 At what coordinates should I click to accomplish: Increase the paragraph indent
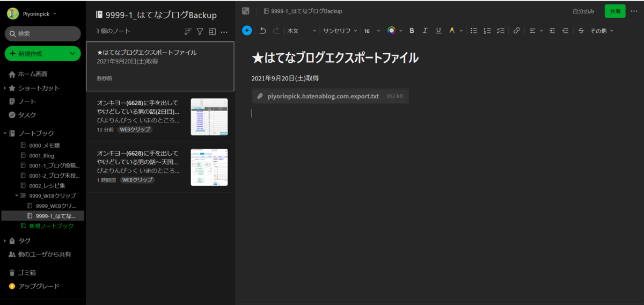coord(552,31)
